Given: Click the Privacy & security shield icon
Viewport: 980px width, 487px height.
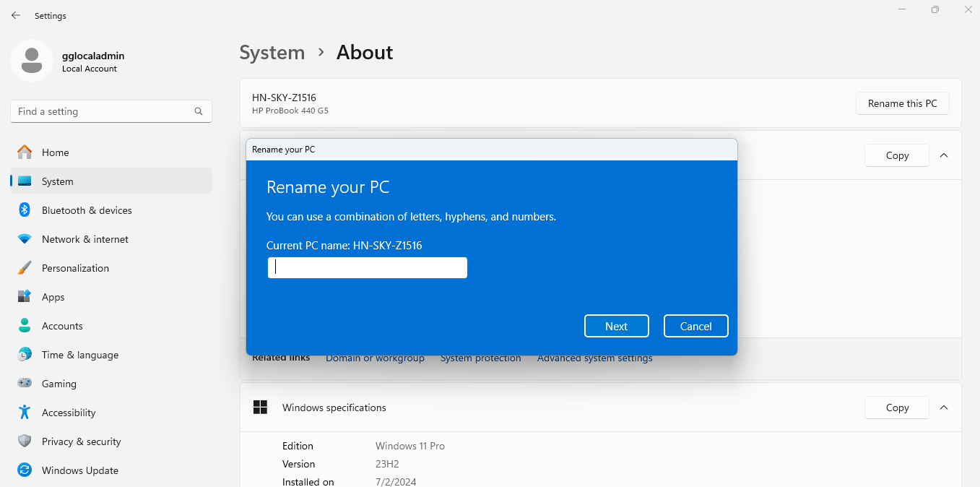Looking at the screenshot, I should (25, 441).
